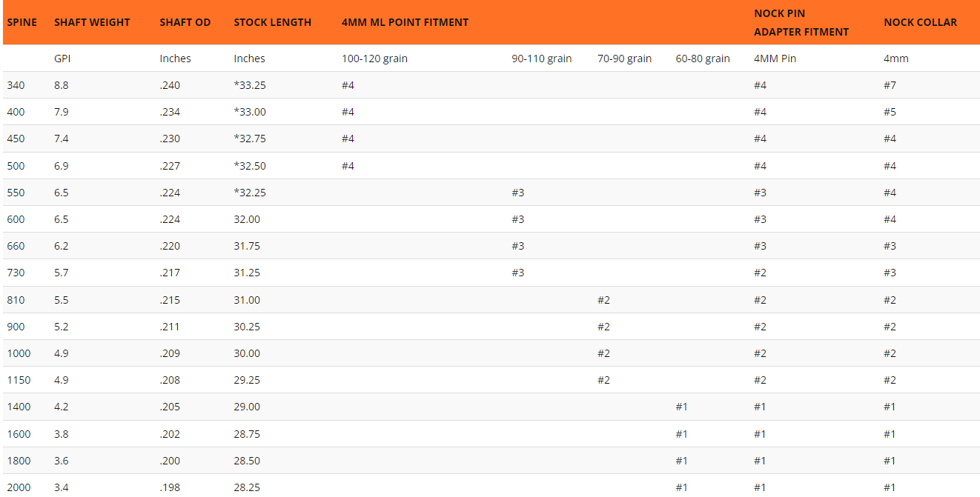Select the 8.8 GPI shaft weight cell
Image resolution: width=980 pixels, height=497 pixels.
pyautogui.click(x=62, y=85)
